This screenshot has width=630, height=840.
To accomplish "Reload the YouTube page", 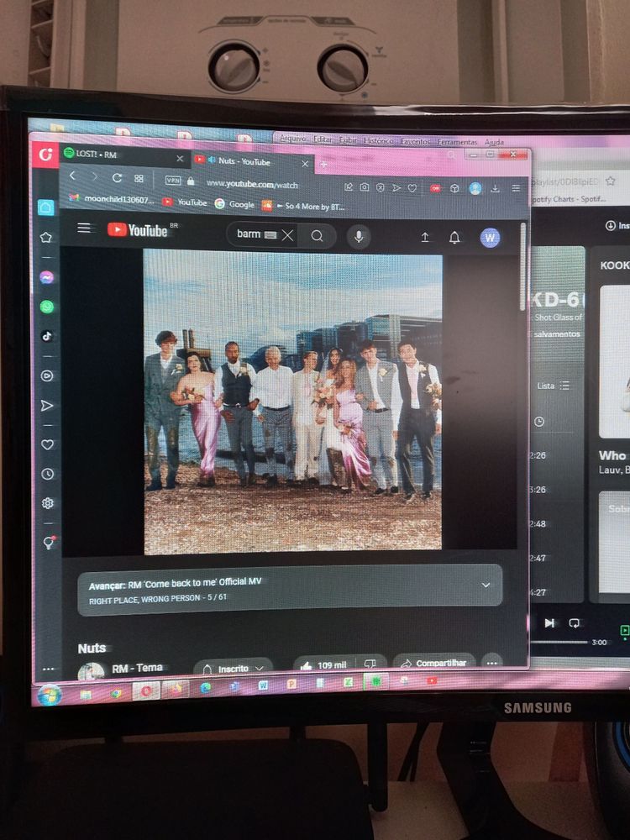I will click(117, 177).
